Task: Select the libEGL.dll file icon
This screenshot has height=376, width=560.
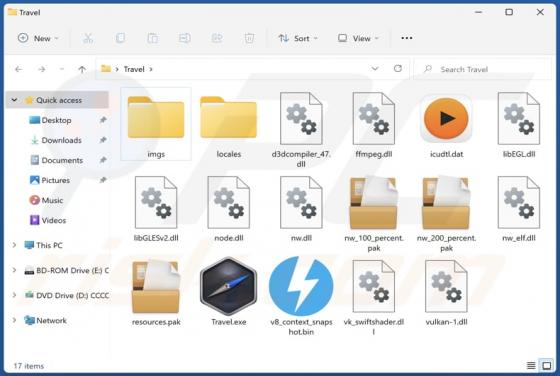Action: (x=519, y=118)
